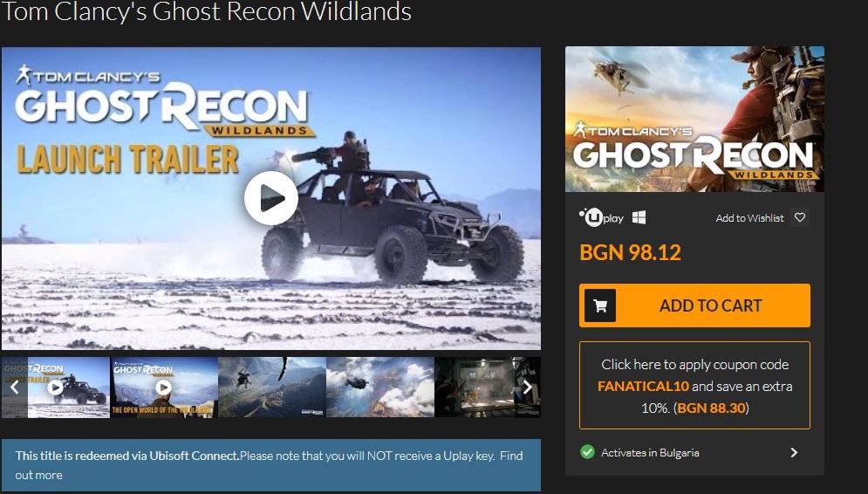Click the shopping cart icon

600,305
